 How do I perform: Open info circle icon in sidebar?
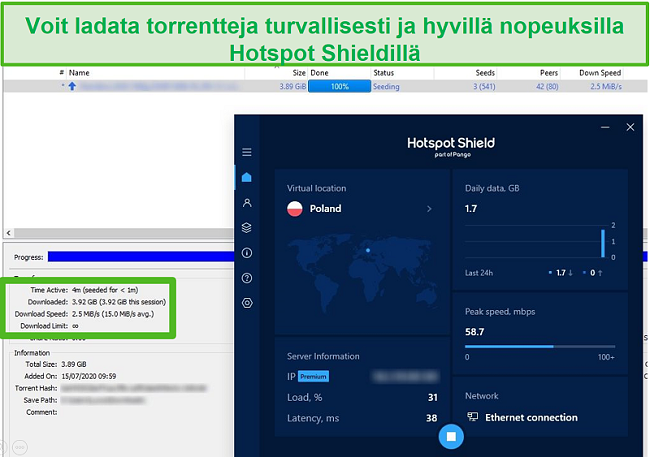pyautogui.click(x=247, y=253)
